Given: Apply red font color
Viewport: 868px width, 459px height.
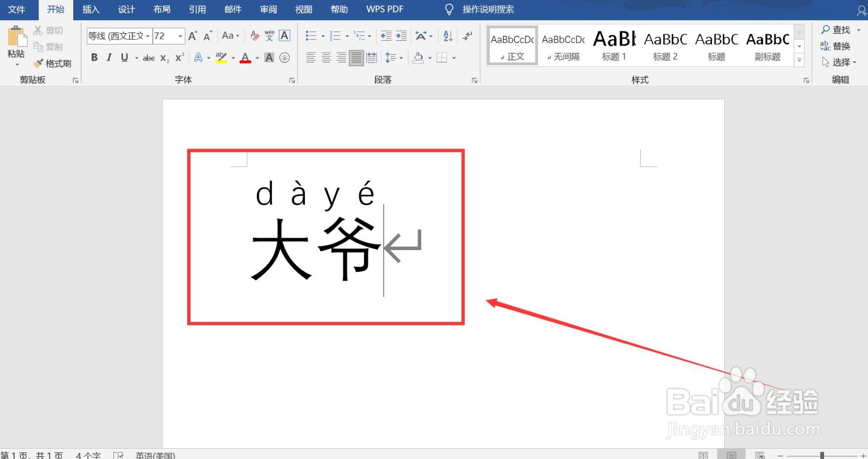Looking at the screenshot, I should coord(245,58).
